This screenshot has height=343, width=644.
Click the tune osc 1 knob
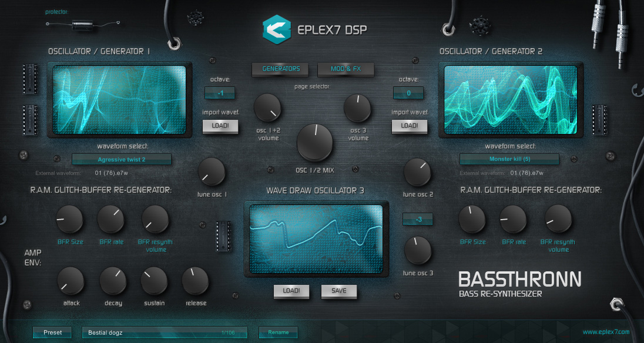pos(212,171)
